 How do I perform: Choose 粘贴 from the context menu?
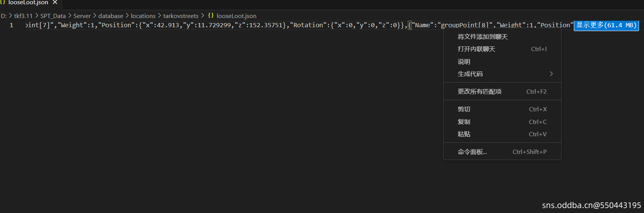[x=464, y=134]
